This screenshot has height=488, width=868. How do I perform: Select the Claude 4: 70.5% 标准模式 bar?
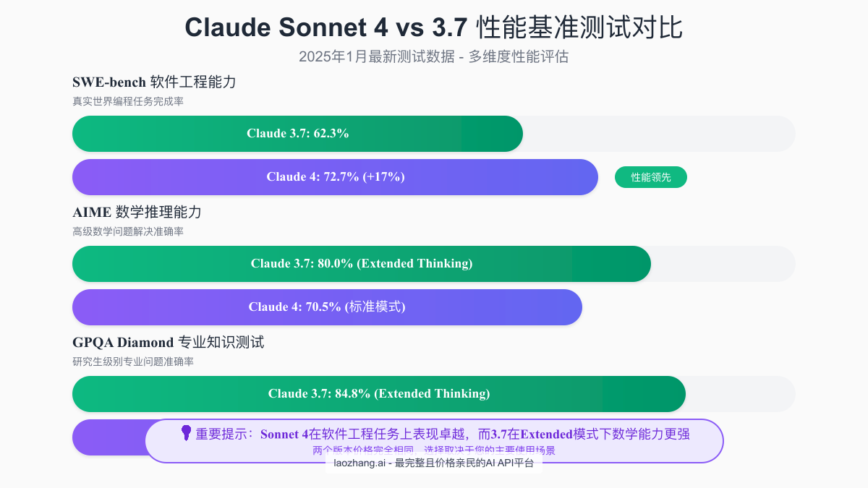click(x=327, y=307)
